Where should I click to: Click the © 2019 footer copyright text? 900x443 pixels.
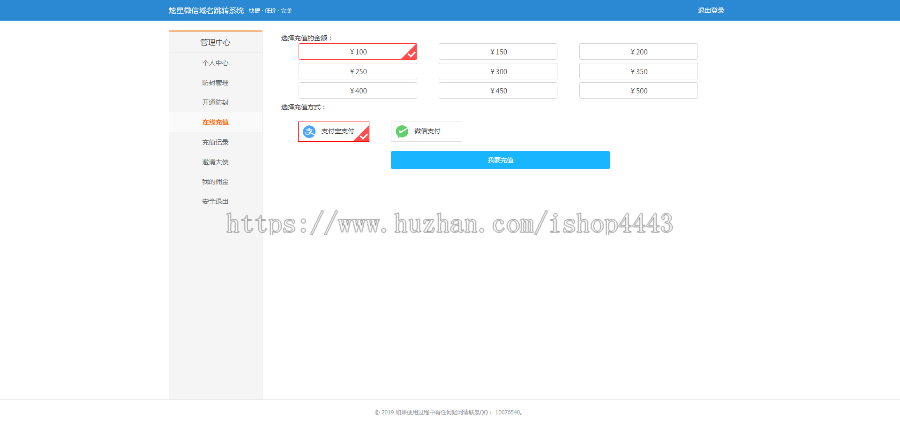[449, 412]
